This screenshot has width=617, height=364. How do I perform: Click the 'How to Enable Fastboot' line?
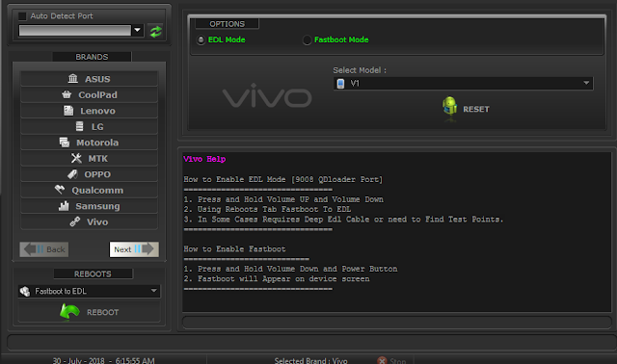[x=234, y=249]
